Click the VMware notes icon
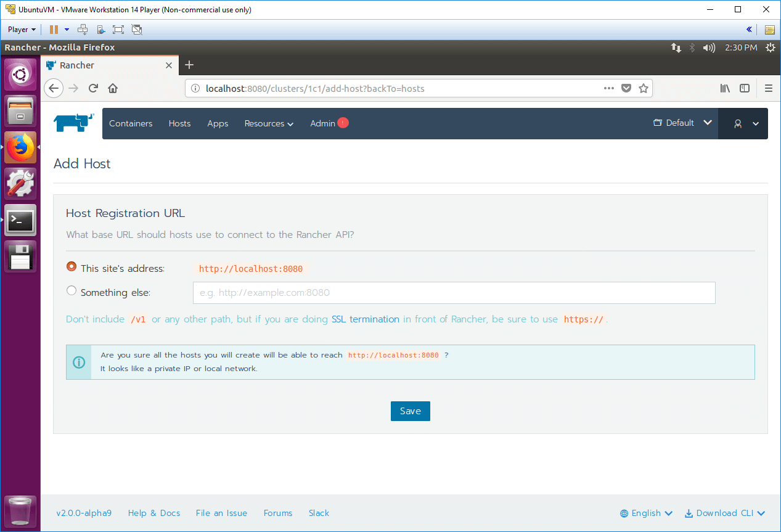The width and height of the screenshot is (781, 532). (x=769, y=29)
